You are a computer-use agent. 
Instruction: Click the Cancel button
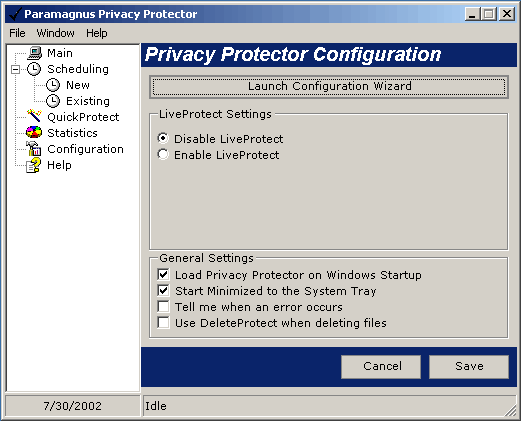click(381, 367)
